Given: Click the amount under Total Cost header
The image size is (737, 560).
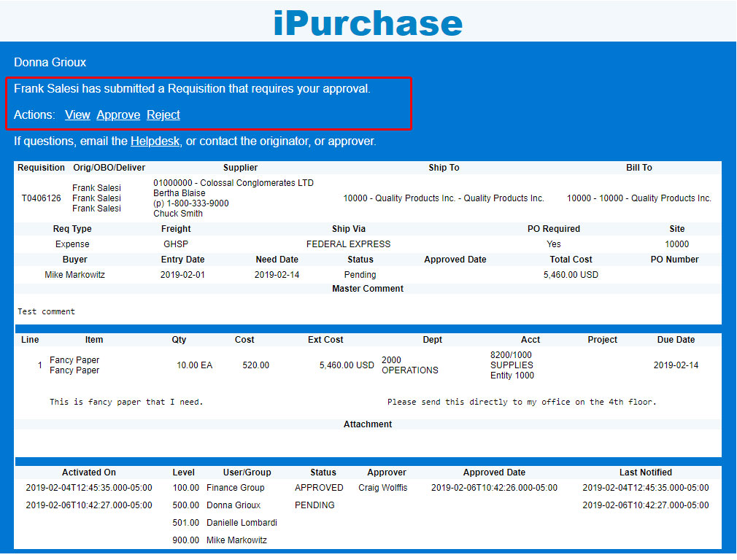Looking at the screenshot, I should pyautogui.click(x=571, y=275).
